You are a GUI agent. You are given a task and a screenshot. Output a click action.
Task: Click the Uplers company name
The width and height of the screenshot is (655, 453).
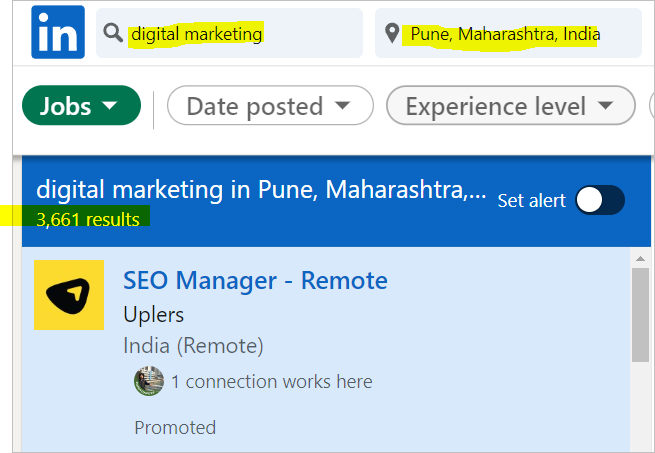(153, 315)
